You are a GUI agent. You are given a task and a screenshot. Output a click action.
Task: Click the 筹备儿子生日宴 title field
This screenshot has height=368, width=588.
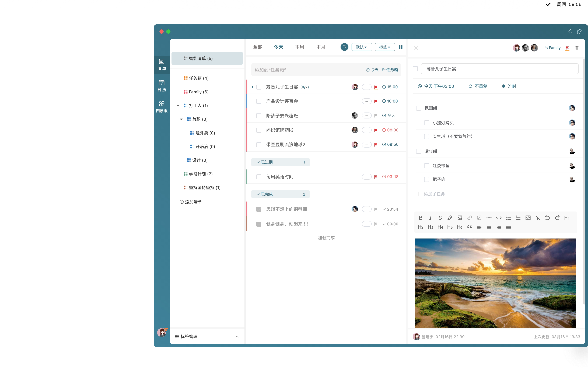point(500,69)
